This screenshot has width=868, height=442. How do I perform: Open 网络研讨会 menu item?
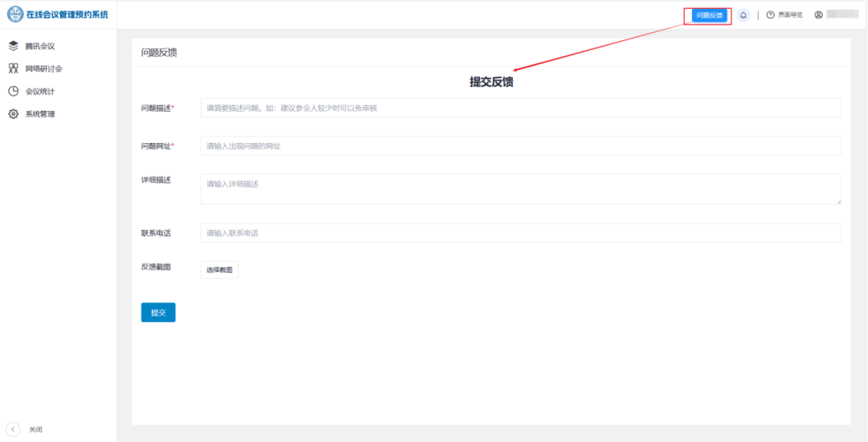pyautogui.click(x=43, y=68)
